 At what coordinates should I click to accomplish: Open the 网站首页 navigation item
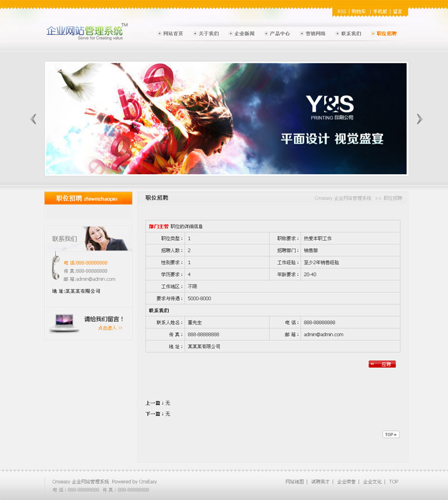172,34
